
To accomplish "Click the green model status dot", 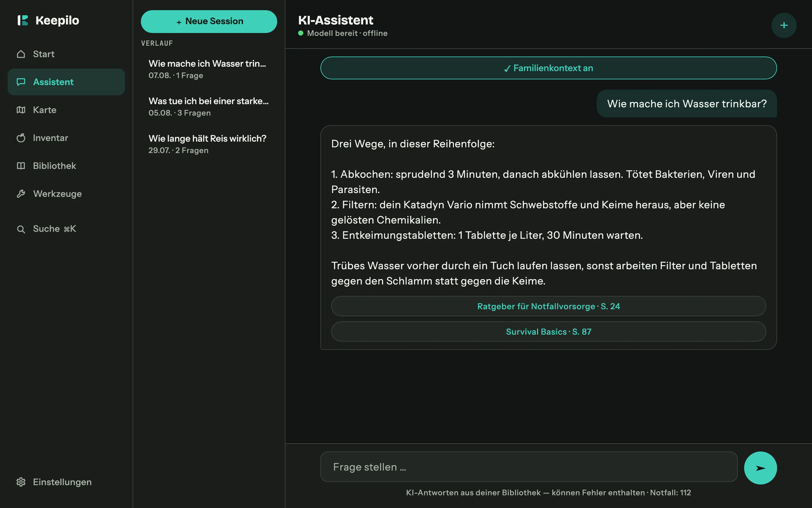I will (301, 33).
